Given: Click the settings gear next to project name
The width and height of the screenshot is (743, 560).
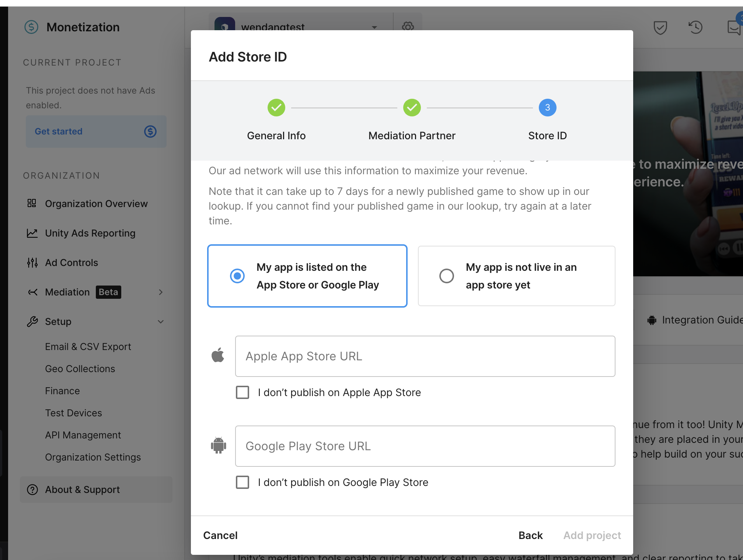Looking at the screenshot, I should 408,27.
